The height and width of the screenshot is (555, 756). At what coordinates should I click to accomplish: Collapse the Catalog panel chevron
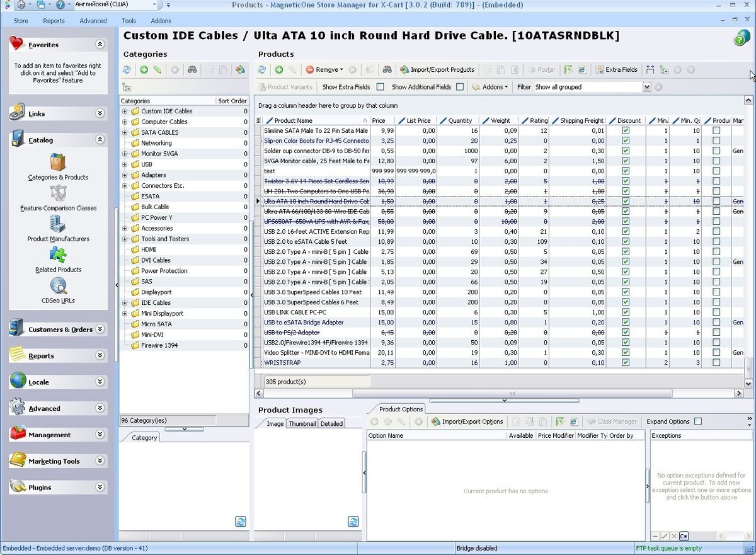[x=100, y=140]
